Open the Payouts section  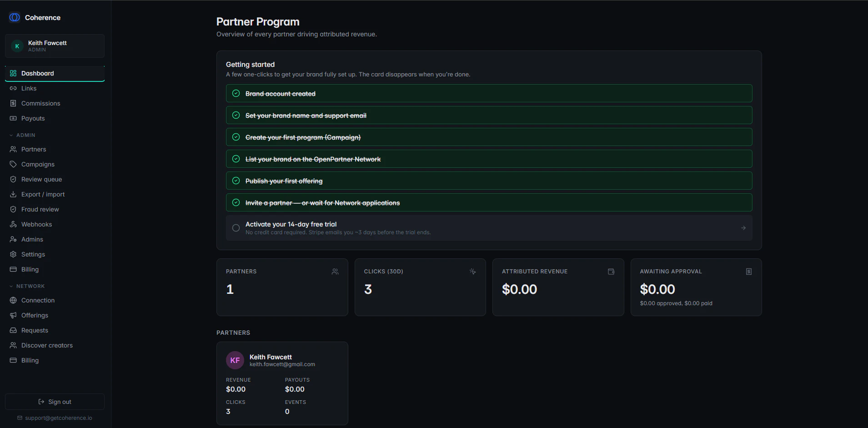point(55,118)
